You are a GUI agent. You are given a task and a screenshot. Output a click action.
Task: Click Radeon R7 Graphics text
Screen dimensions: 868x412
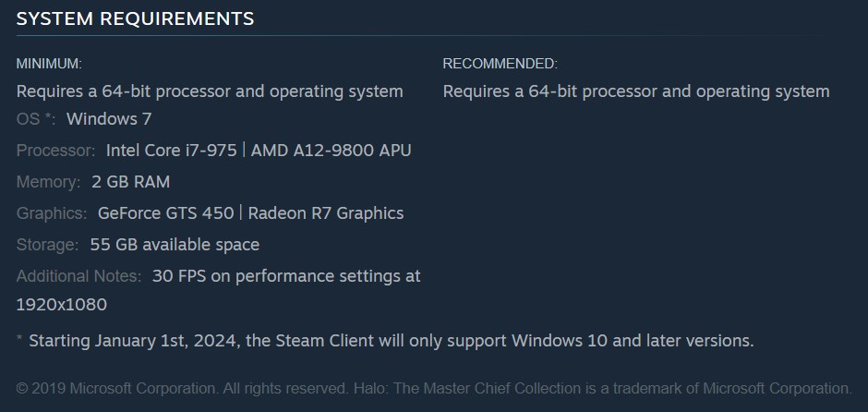(325, 213)
